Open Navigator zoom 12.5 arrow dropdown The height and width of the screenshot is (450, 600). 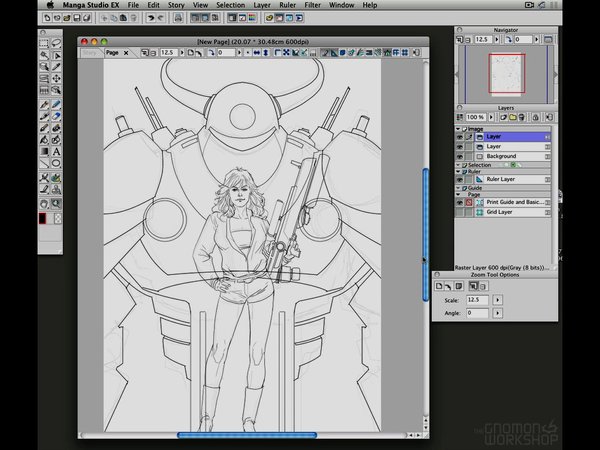497,39
